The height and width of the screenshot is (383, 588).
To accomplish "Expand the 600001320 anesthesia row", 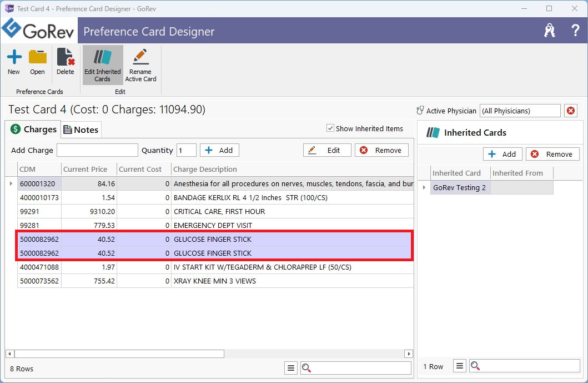I will (x=11, y=183).
